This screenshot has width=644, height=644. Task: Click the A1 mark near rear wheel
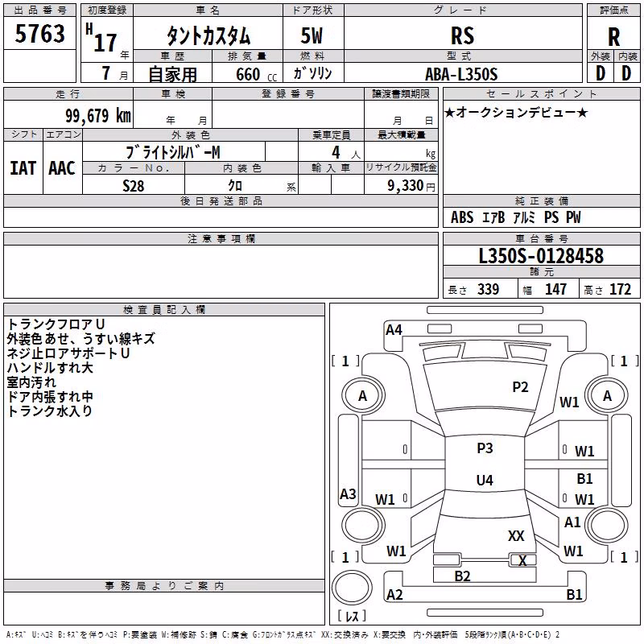572,522
